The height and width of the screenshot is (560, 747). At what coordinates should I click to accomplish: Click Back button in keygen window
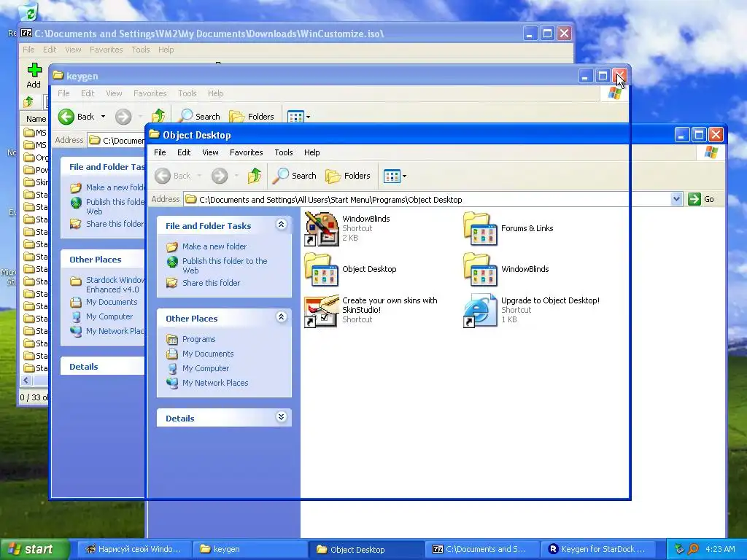pyautogui.click(x=77, y=117)
